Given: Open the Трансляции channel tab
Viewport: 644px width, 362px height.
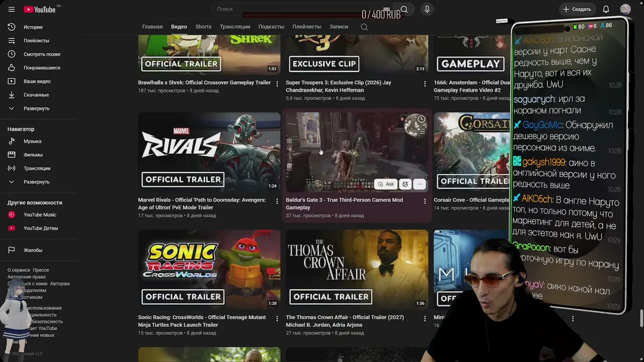Looking at the screenshot, I should pyautogui.click(x=235, y=27).
